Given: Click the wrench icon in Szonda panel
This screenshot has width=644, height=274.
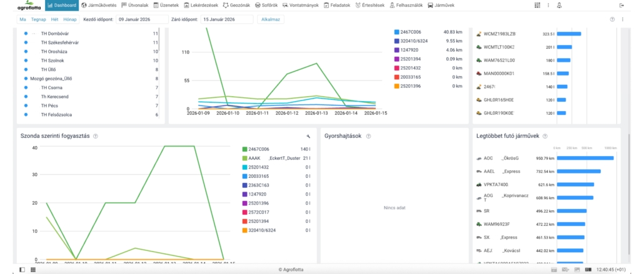Looking at the screenshot, I should [308, 136].
